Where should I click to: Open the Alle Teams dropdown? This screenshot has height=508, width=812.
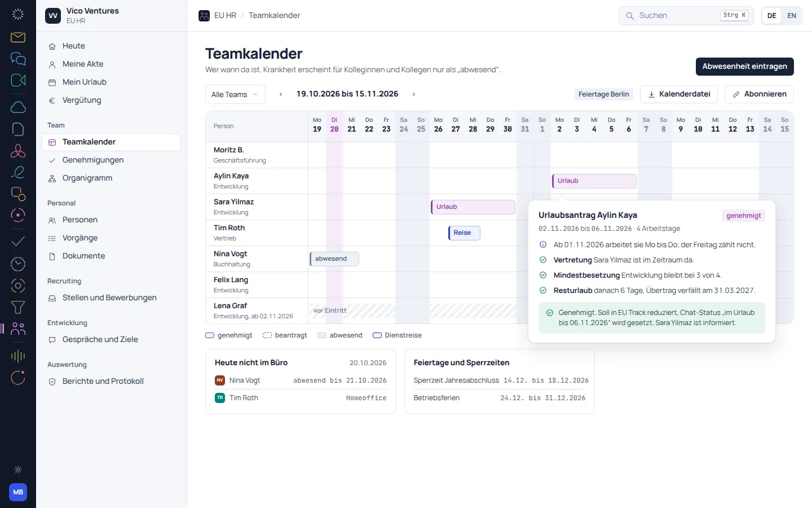(x=235, y=94)
